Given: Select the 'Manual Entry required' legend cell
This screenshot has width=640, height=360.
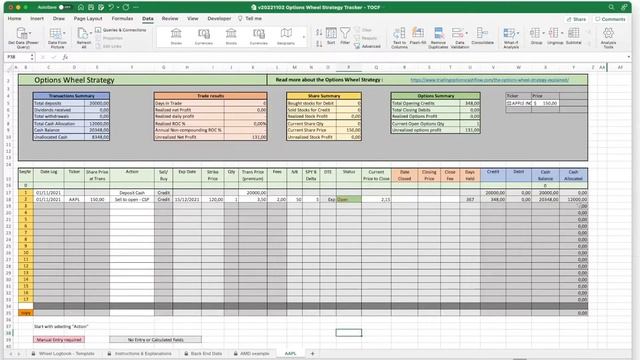Looking at the screenshot, I should (x=59, y=340).
